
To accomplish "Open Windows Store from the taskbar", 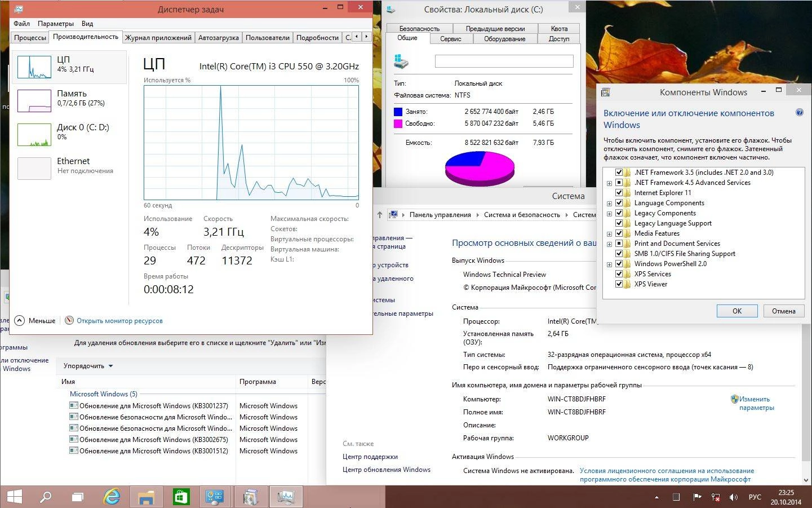I will click(x=181, y=497).
